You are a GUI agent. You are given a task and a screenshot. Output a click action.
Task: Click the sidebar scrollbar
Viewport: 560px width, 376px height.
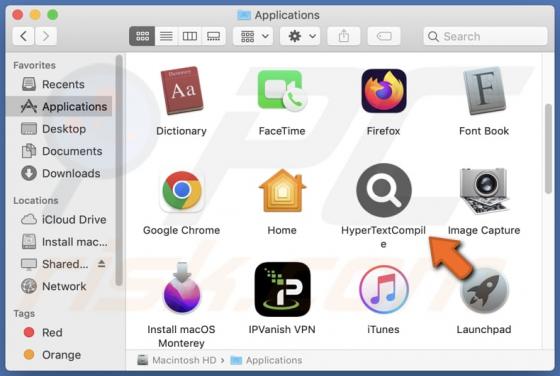pyautogui.click(x=119, y=171)
